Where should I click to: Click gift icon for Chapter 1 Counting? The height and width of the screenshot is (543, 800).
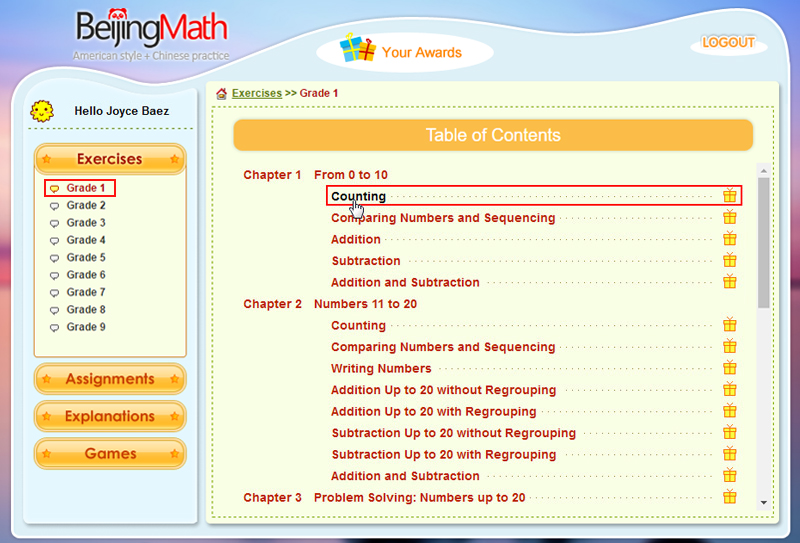coord(730,195)
